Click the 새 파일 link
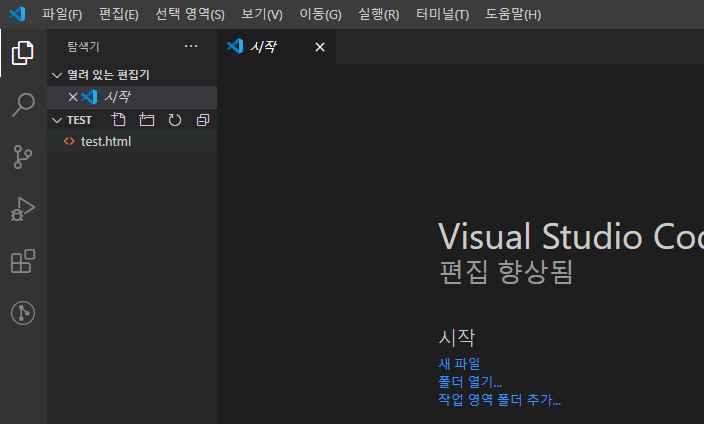The width and height of the screenshot is (704, 424). (459, 363)
